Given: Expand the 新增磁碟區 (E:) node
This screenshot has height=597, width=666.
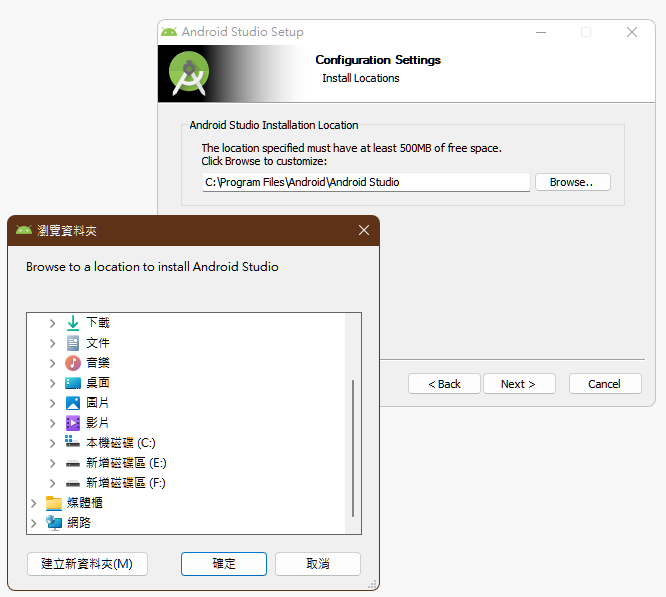Looking at the screenshot, I should (52, 463).
